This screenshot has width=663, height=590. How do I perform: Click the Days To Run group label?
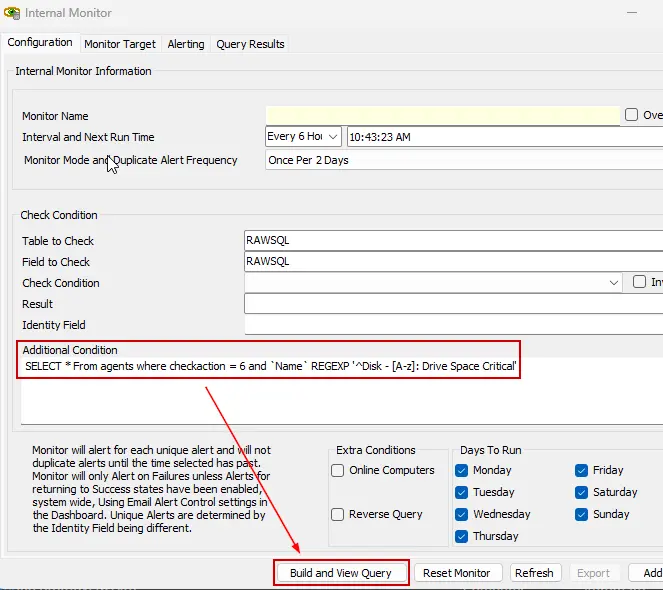pyautogui.click(x=490, y=450)
